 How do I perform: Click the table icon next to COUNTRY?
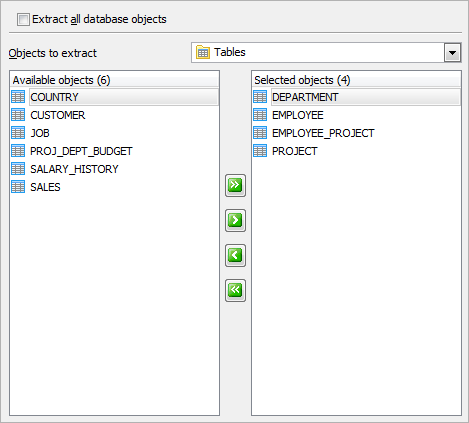[x=18, y=97]
